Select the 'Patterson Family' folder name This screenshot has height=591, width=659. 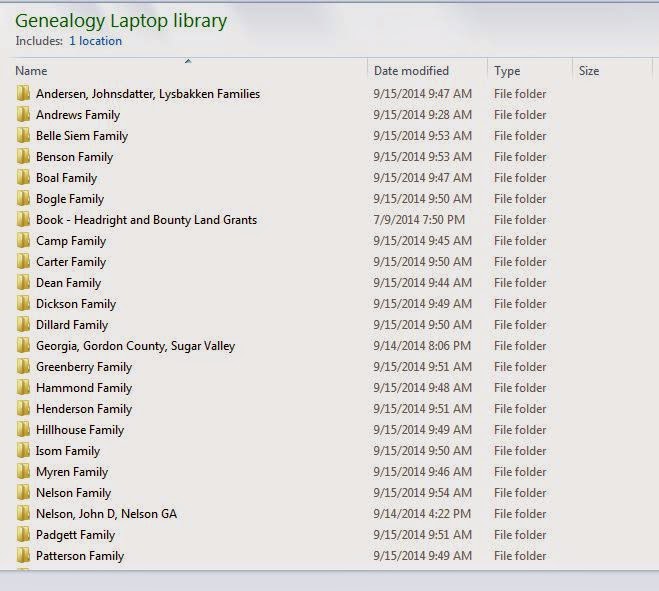(x=80, y=556)
